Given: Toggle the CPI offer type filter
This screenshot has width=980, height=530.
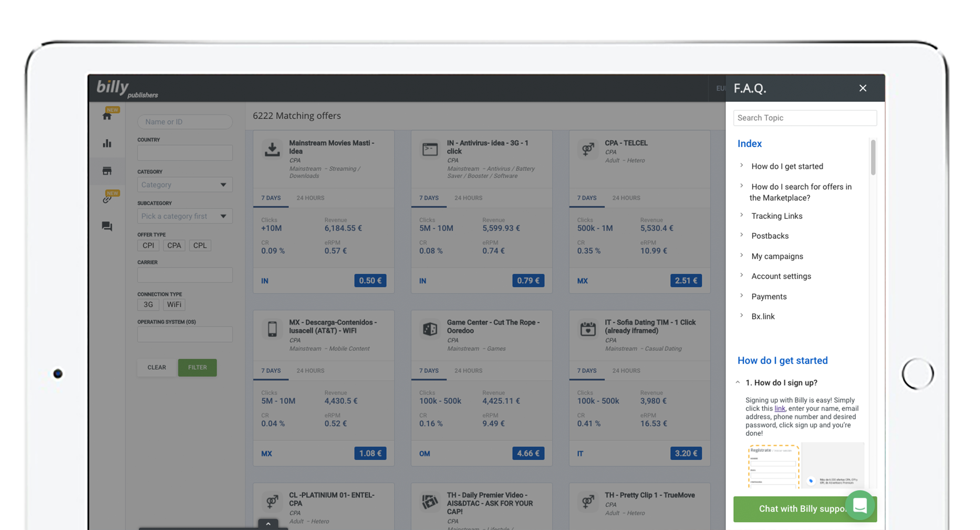Looking at the screenshot, I should point(148,245).
